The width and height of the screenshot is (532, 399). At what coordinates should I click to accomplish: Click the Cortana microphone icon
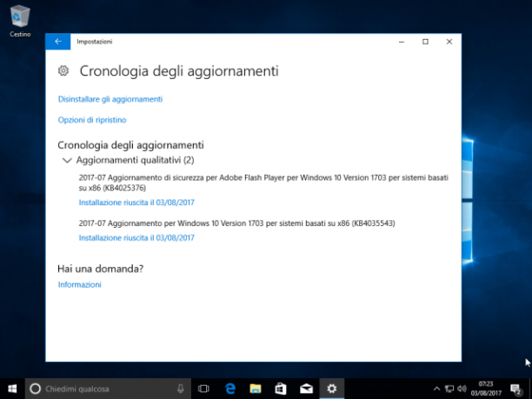pyautogui.click(x=181, y=389)
